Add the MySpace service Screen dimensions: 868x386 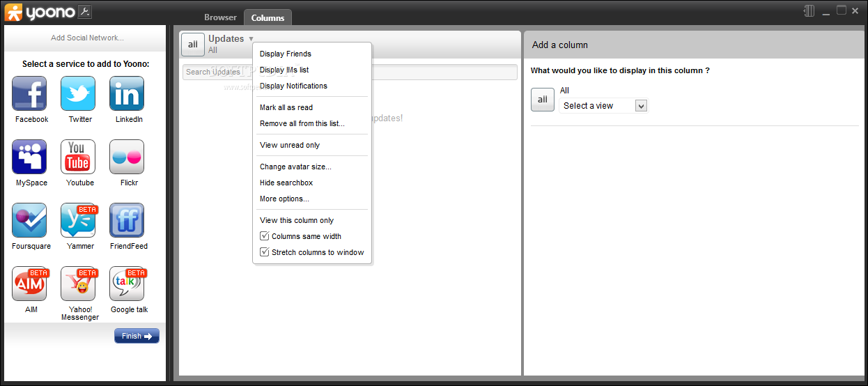click(x=29, y=157)
